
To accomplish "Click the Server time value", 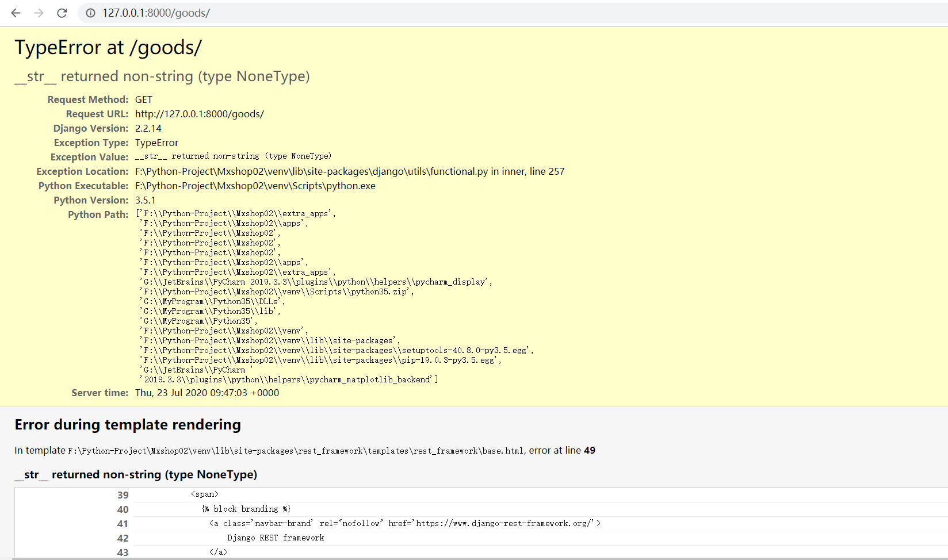I will click(207, 393).
